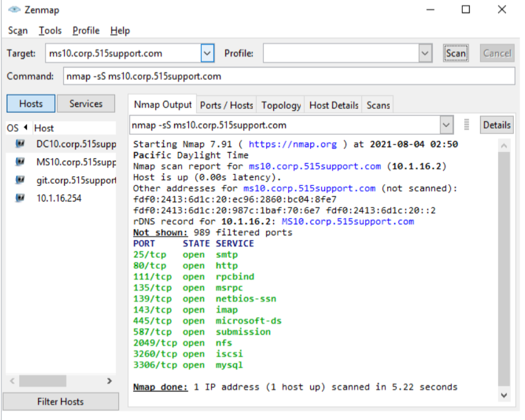
Task: Click host list scrollbar left arrow
Action: (12, 381)
